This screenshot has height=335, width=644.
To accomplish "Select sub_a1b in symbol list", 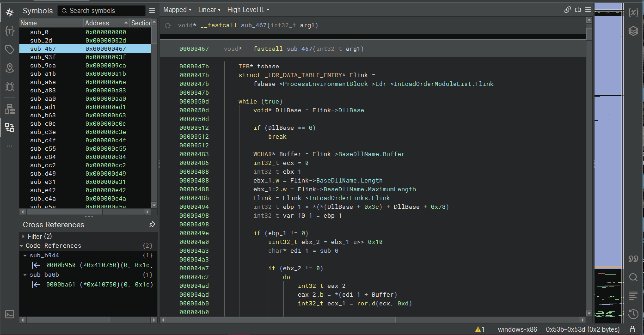I will [x=85, y=74].
